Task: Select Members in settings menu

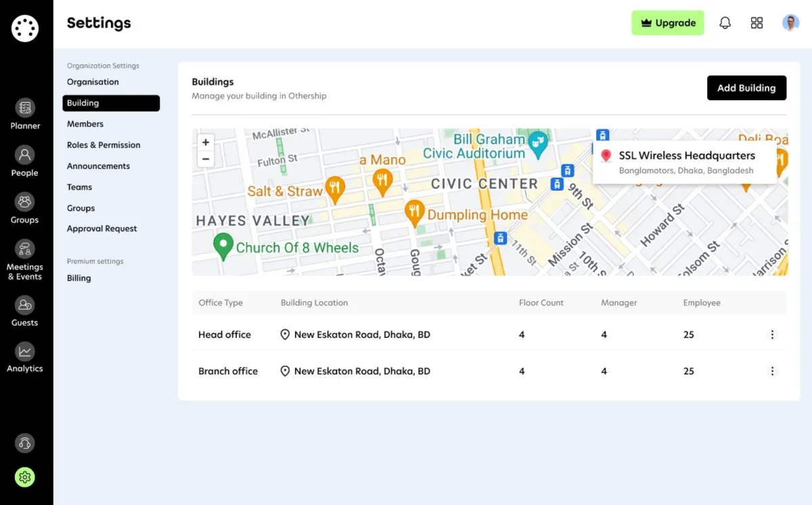Action: point(85,124)
